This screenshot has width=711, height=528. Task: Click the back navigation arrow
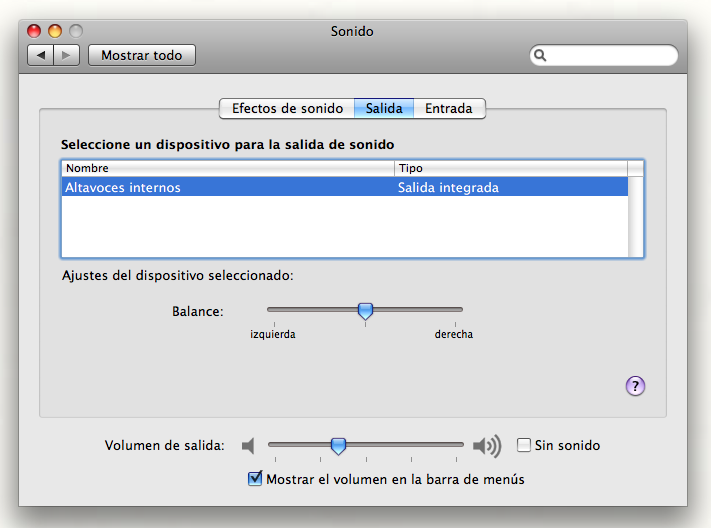pos(41,56)
